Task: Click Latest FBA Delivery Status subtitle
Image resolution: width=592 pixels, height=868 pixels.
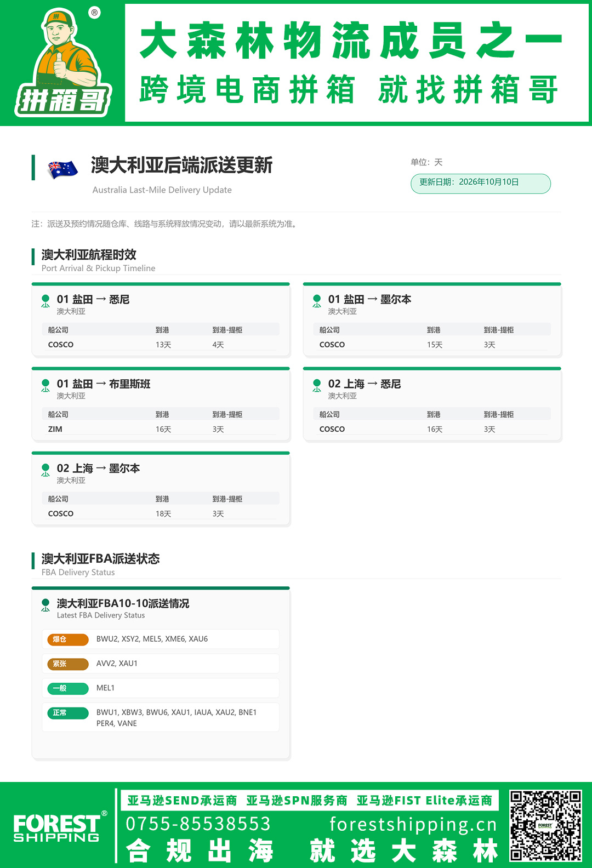Action: click(101, 615)
